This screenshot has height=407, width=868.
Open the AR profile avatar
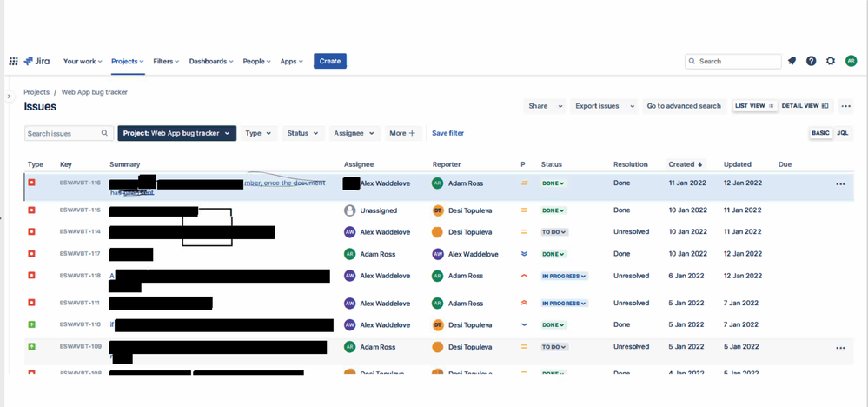(851, 61)
